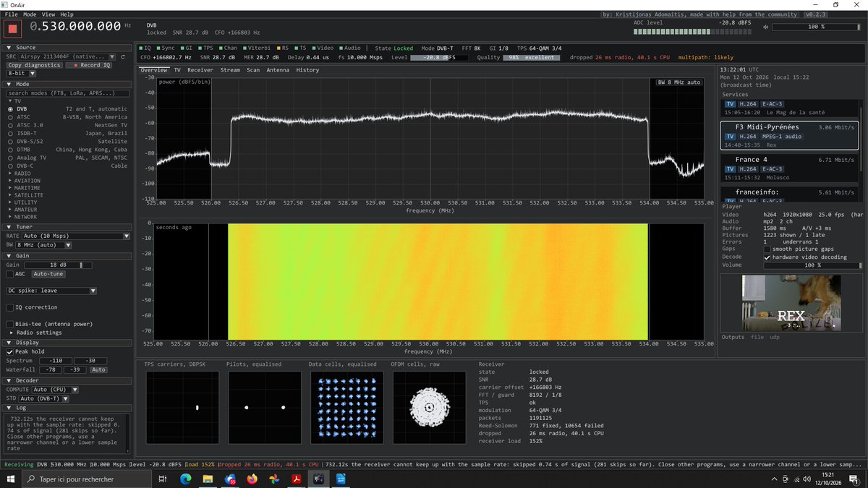Screen dimensions: 868x488
Task: Expand the Radio settings section
Action: [x=35, y=333]
